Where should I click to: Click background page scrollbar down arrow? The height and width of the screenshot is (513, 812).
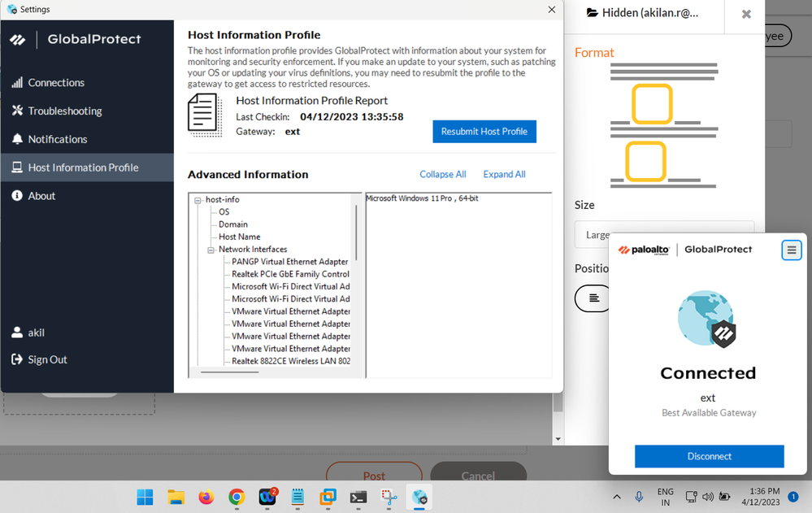click(558, 439)
